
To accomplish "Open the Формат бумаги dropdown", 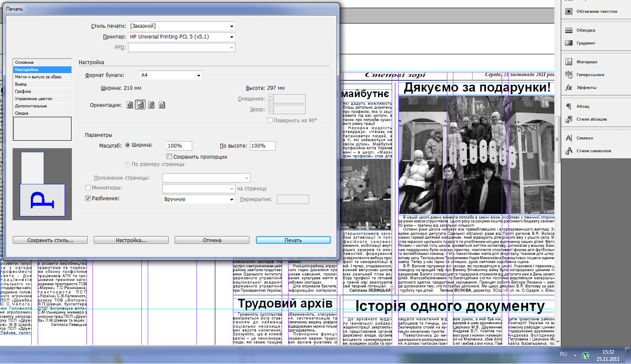I will point(171,75).
